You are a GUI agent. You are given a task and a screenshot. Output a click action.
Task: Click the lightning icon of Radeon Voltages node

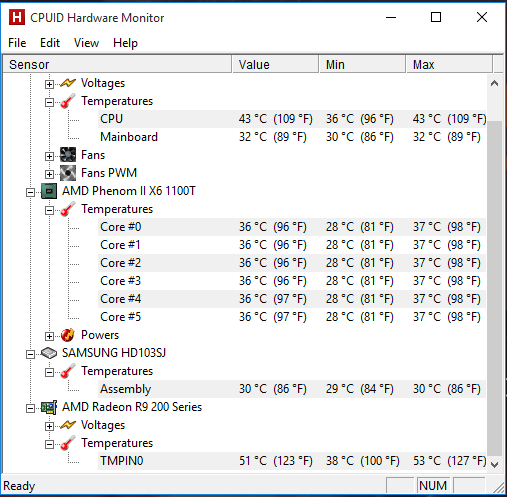[x=68, y=425]
